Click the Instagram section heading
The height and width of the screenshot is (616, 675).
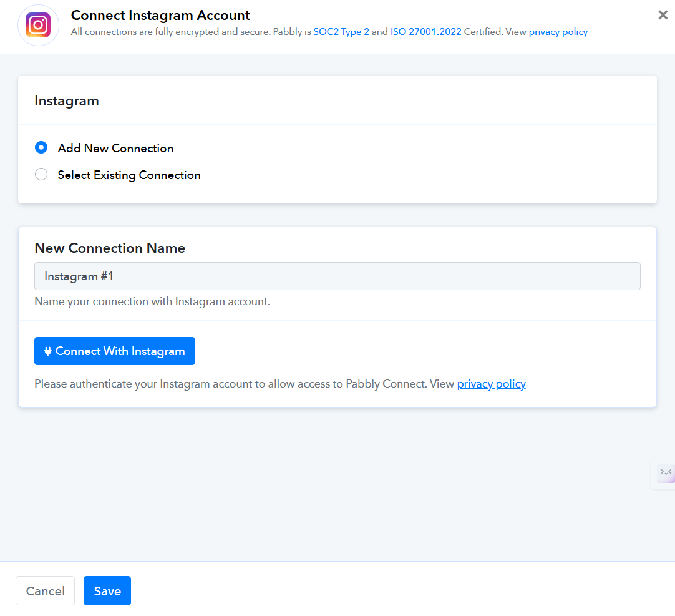67,101
